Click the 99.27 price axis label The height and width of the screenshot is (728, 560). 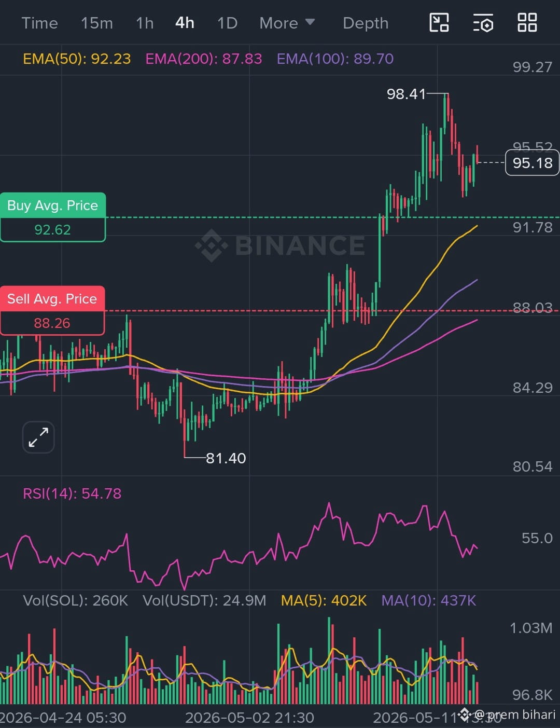click(x=533, y=67)
